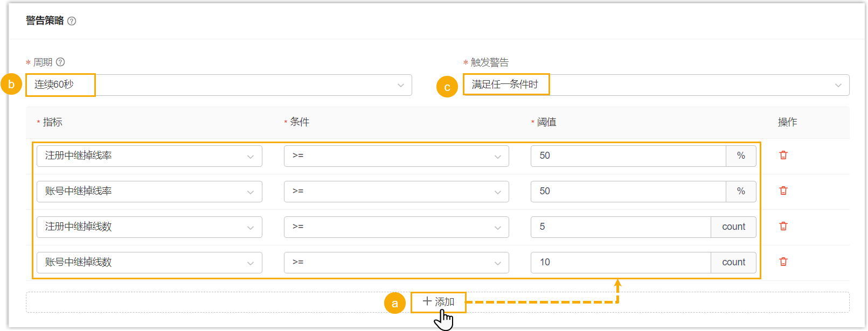
Task: Delete the 注册中继掉线率 rule row
Action: [x=783, y=155]
